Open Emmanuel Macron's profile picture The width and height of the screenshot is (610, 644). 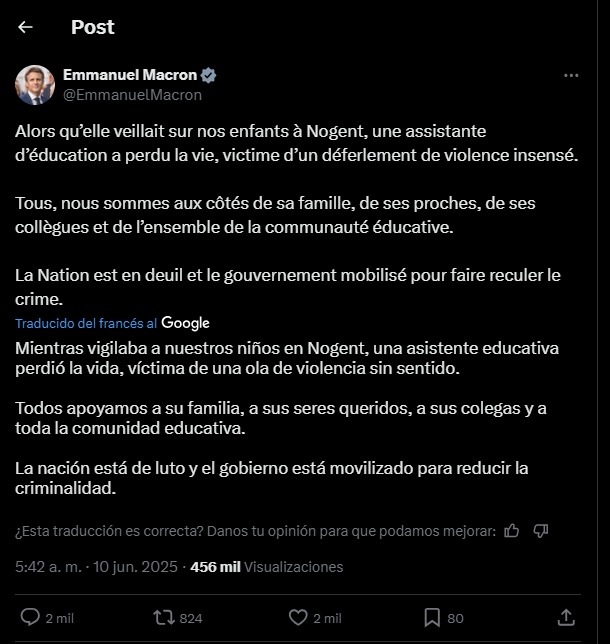pyautogui.click(x=34, y=85)
